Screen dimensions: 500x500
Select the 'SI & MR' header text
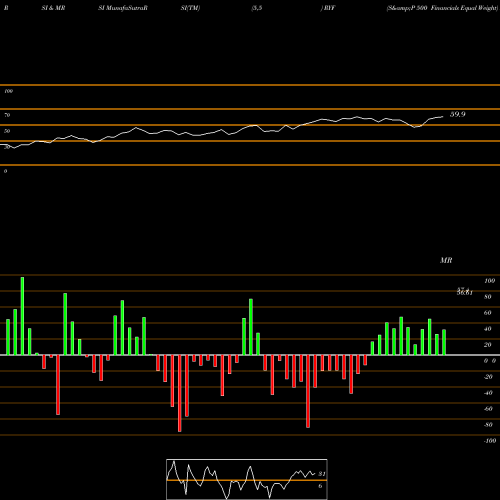tap(53, 8)
